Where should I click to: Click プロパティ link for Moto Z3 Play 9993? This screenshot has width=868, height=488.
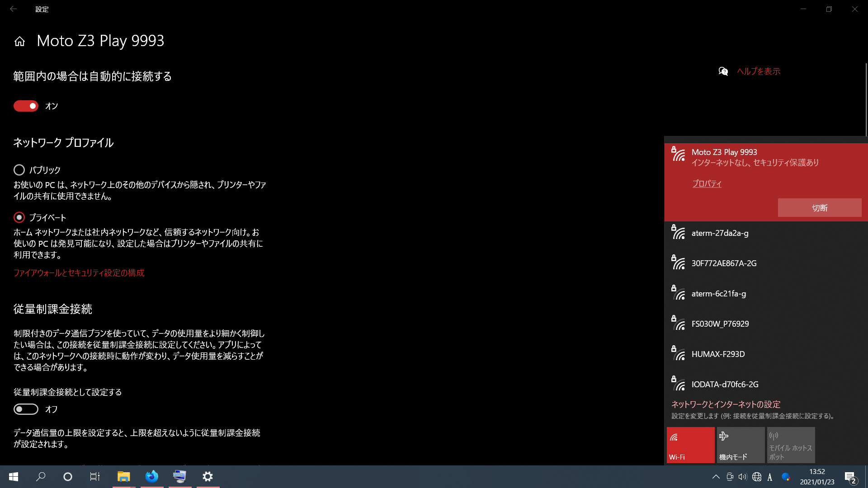707,183
